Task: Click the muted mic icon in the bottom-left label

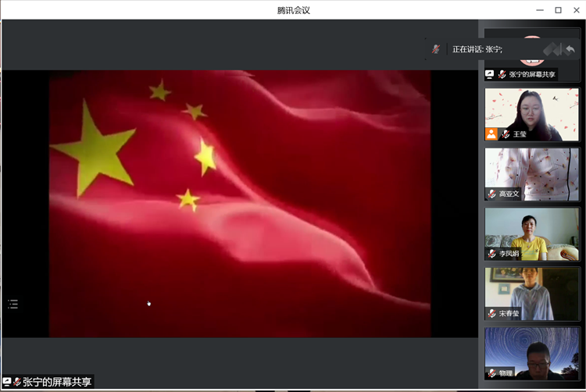Action: (17, 382)
